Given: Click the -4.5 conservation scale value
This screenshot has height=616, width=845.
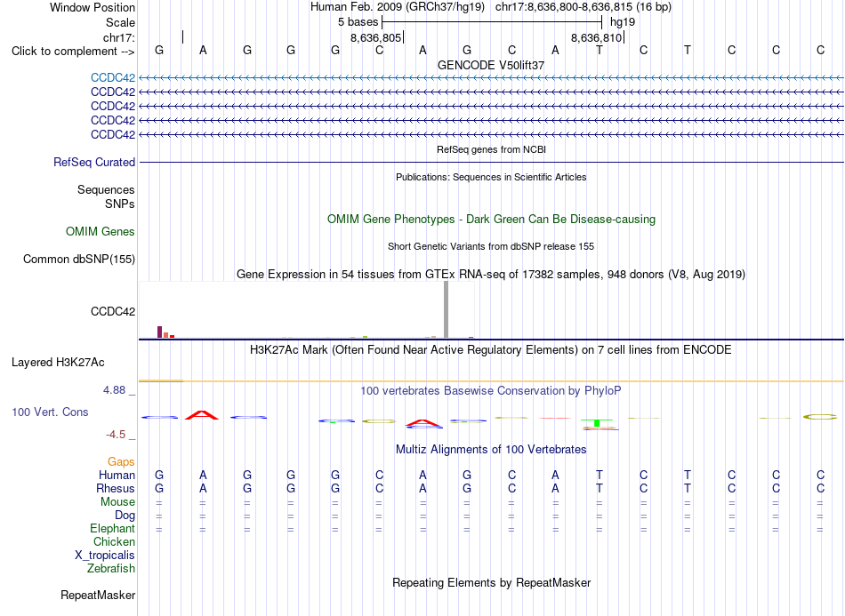Looking at the screenshot, I should coord(116,435).
